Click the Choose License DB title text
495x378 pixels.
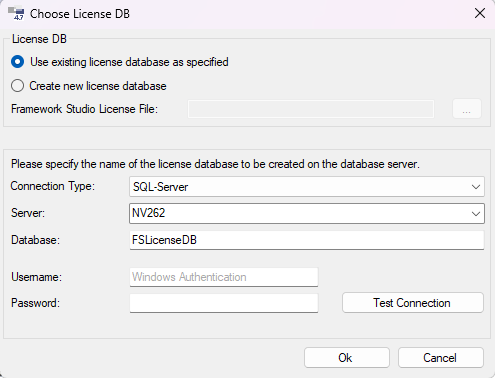coord(80,14)
